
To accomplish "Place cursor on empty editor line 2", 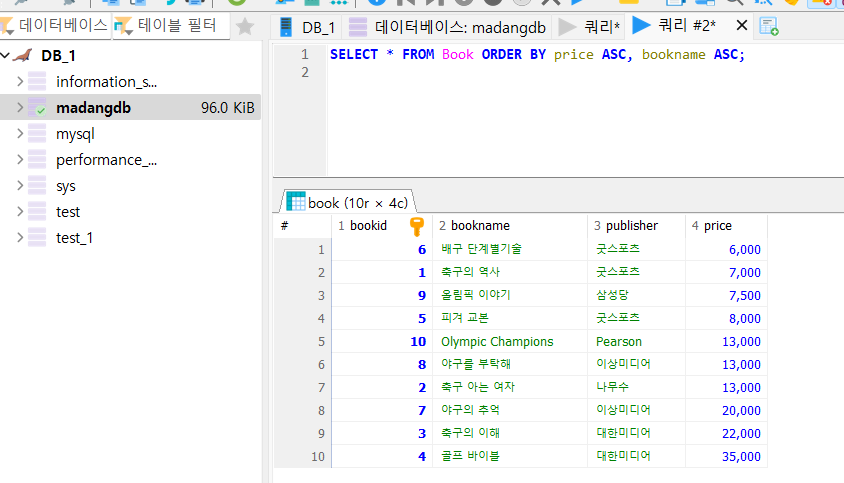I will [x=585, y=72].
